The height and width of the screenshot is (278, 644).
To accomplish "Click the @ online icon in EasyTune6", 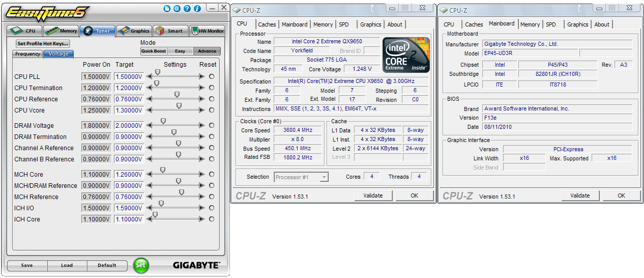I will click(177, 9).
